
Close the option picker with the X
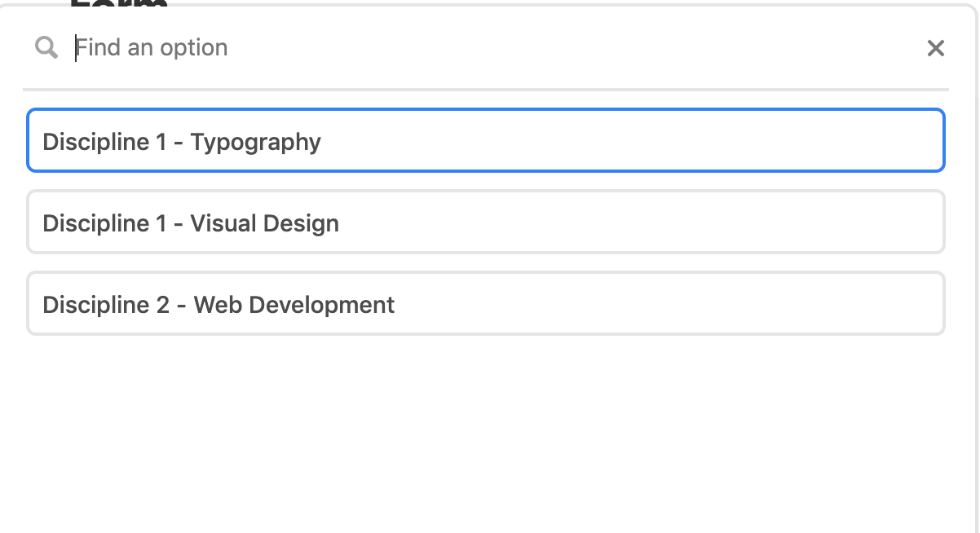pos(936,48)
